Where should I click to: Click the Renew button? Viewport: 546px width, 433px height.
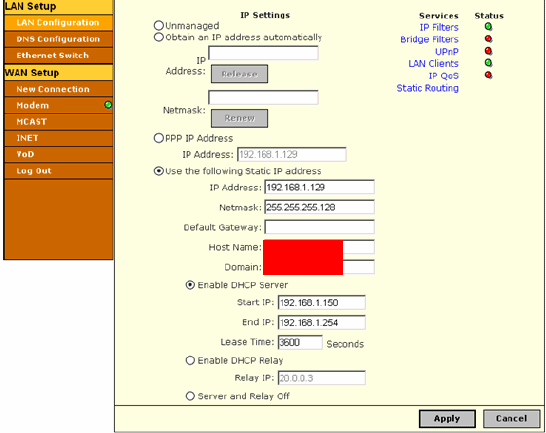(240, 118)
